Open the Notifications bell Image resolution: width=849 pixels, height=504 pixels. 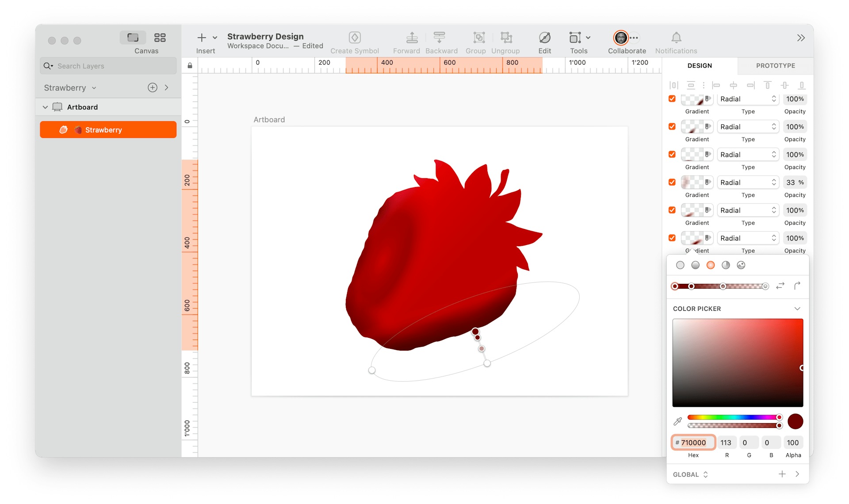point(676,38)
